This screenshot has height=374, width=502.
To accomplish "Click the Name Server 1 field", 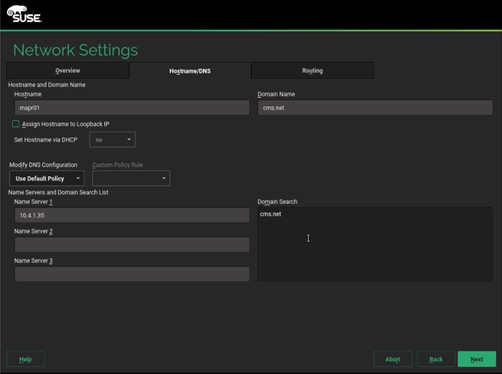I will tap(132, 215).
